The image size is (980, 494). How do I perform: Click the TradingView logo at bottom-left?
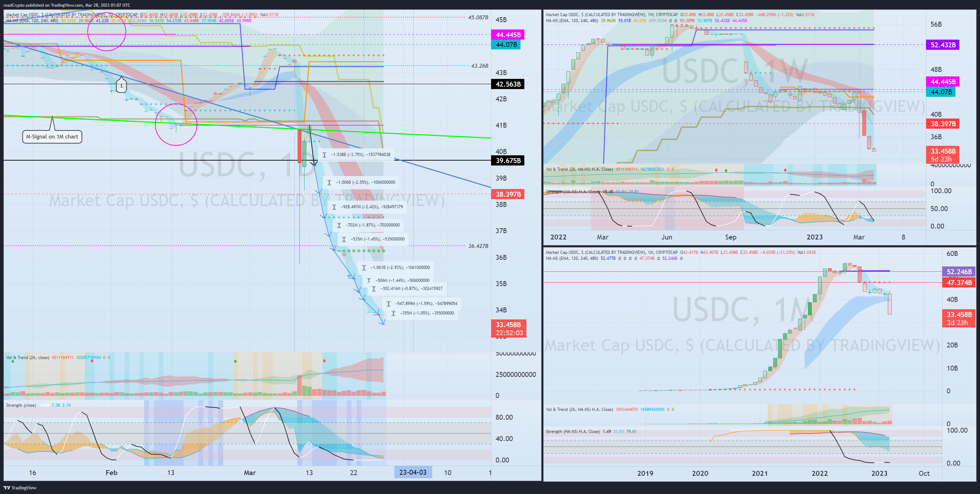pyautogui.click(x=20, y=488)
